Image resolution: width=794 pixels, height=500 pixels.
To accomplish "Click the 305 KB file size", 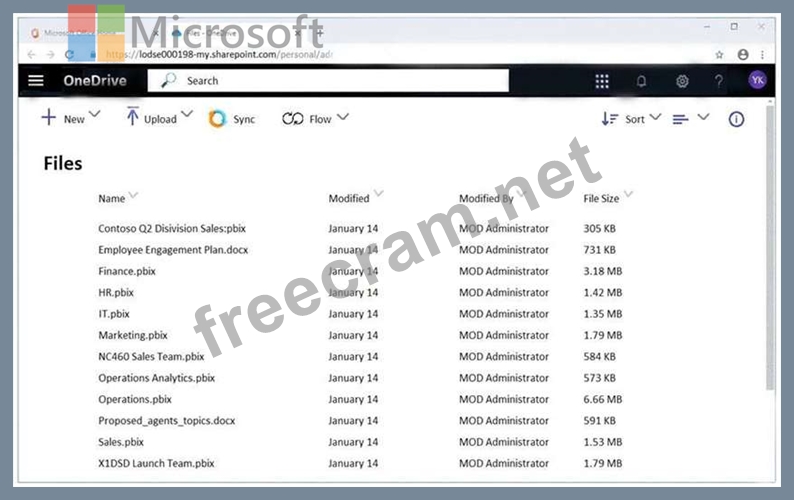I will [x=600, y=228].
